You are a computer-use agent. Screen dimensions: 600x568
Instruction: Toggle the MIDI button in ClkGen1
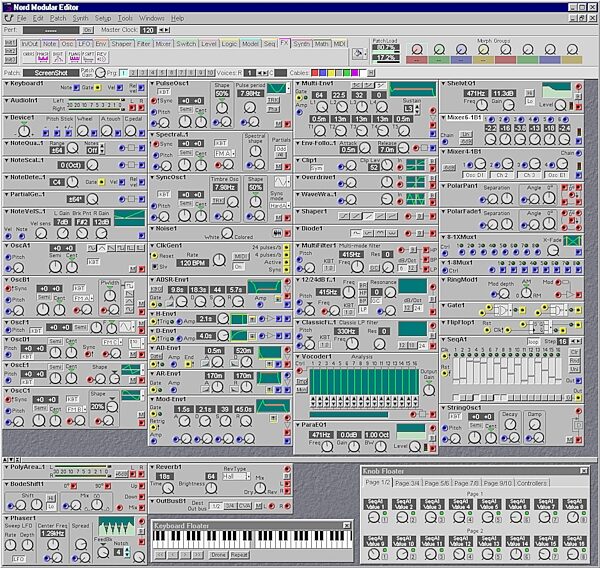pyautogui.click(x=240, y=256)
